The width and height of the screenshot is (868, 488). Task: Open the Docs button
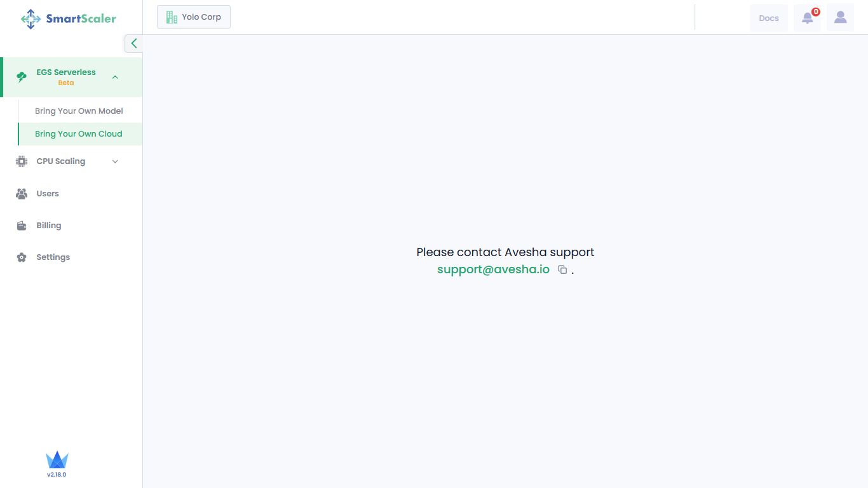tap(768, 18)
